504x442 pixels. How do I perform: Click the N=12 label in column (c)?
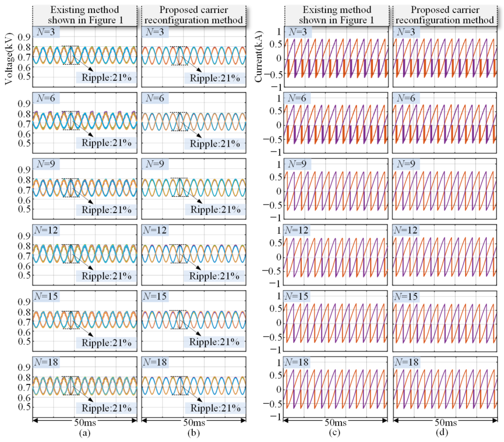pyautogui.click(x=296, y=230)
